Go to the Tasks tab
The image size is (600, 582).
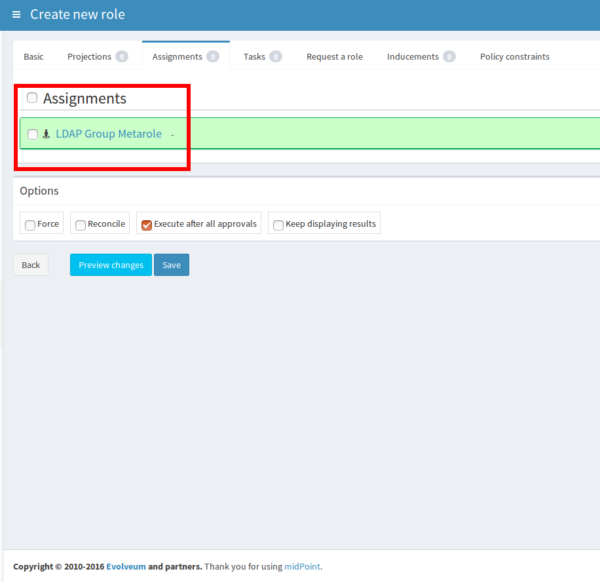click(262, 57)
